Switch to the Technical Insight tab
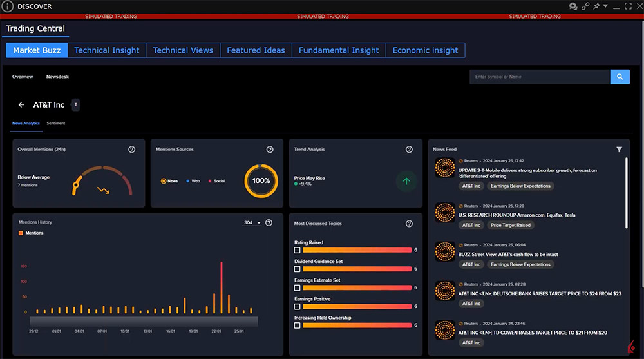 point(107,50)
